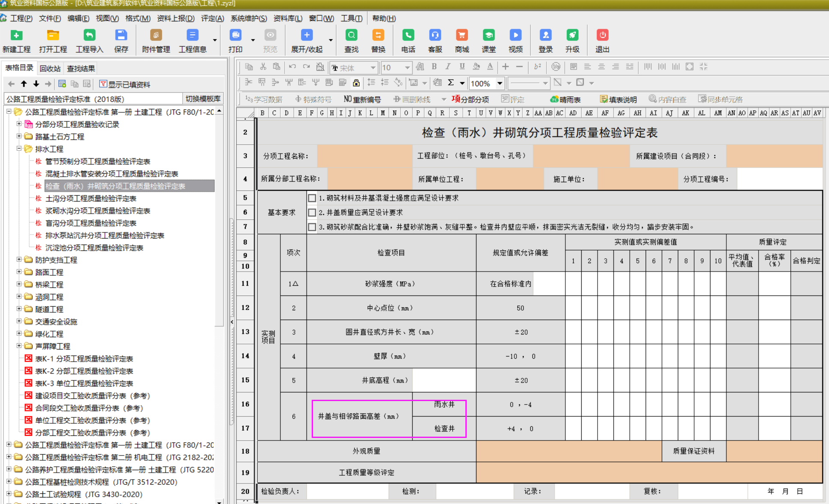
Task: Open the 工程(P) menu
Action: coord(21,18)
